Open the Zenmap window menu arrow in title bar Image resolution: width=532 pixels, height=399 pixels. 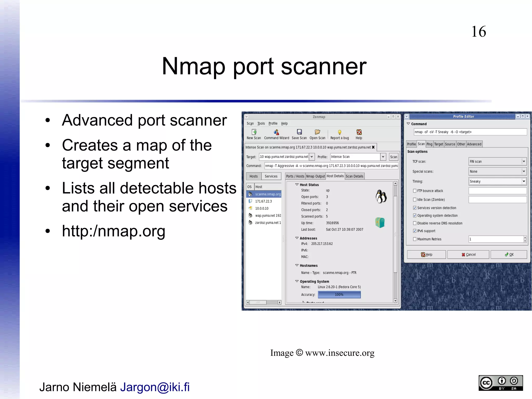click(x=247, y=117)
